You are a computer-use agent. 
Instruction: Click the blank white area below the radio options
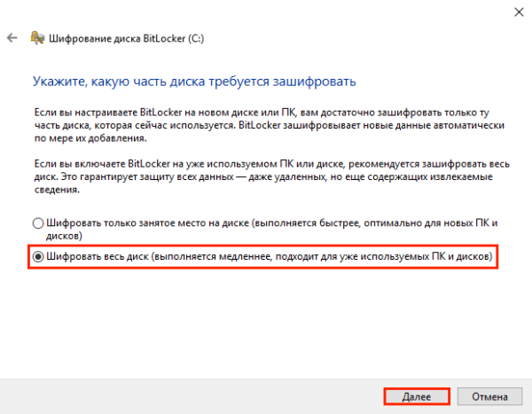tap(266, 319)
